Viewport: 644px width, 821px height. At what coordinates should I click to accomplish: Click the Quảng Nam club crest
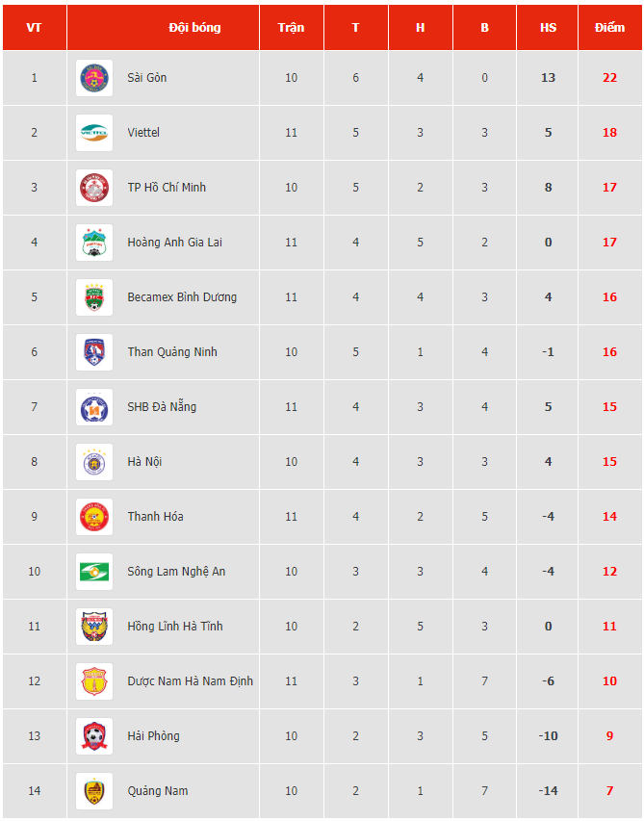tap(94, 791)
